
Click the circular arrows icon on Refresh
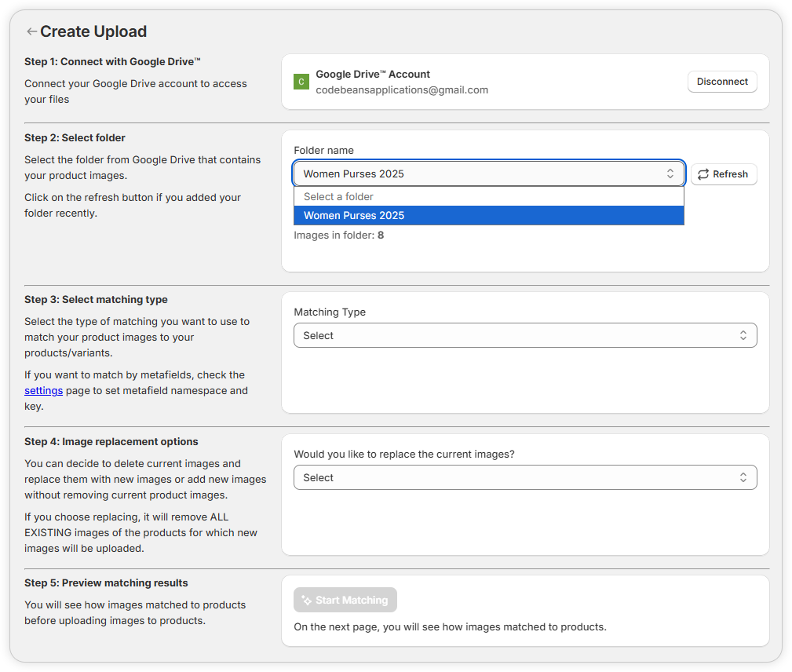coord(703,174)
